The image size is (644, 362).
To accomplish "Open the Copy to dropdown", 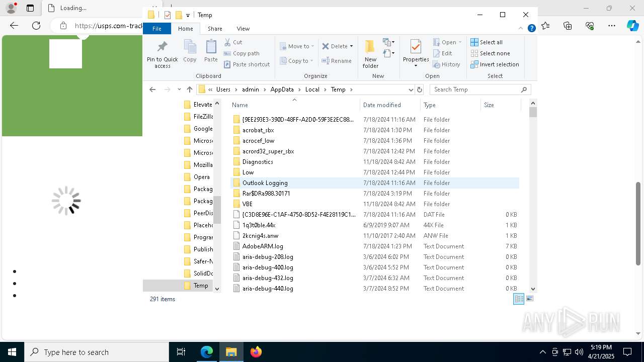I will [x=297, y=61].
